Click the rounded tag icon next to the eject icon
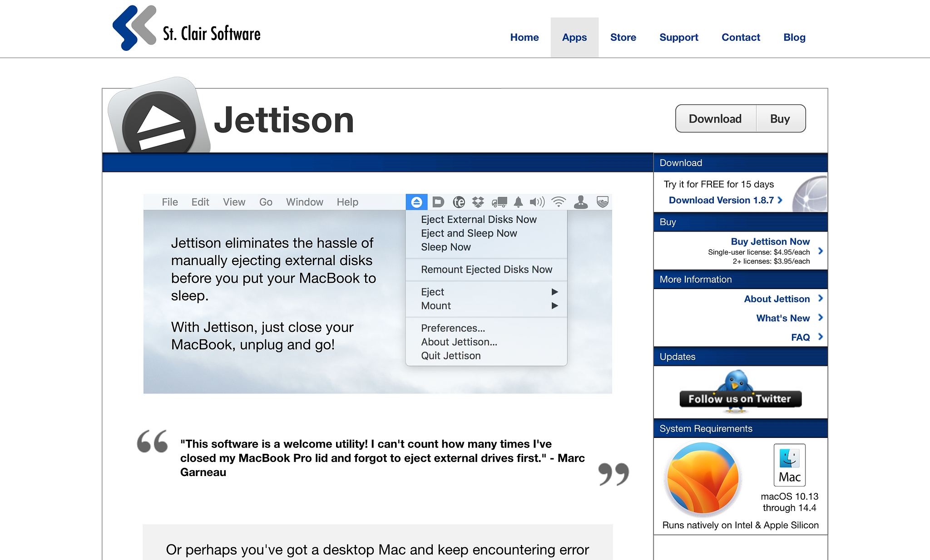The width and height of the screenshot is (930, 560). tap(438, 202)
